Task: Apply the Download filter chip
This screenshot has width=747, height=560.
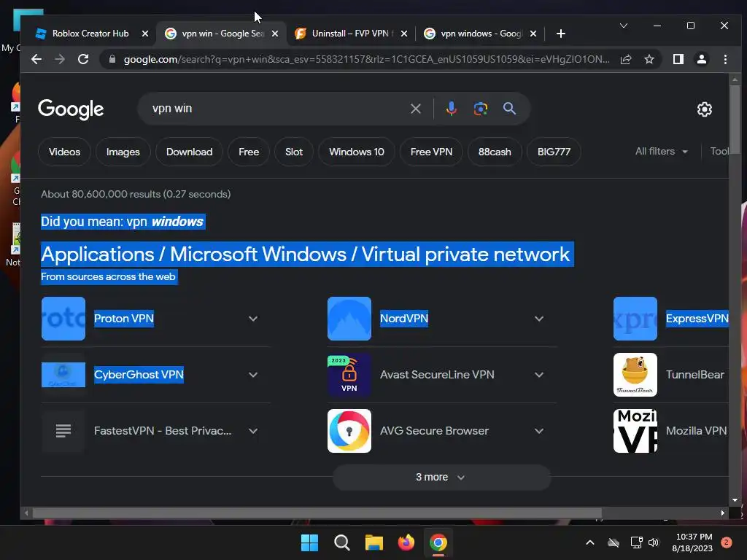Action: [x=189, y=152]
